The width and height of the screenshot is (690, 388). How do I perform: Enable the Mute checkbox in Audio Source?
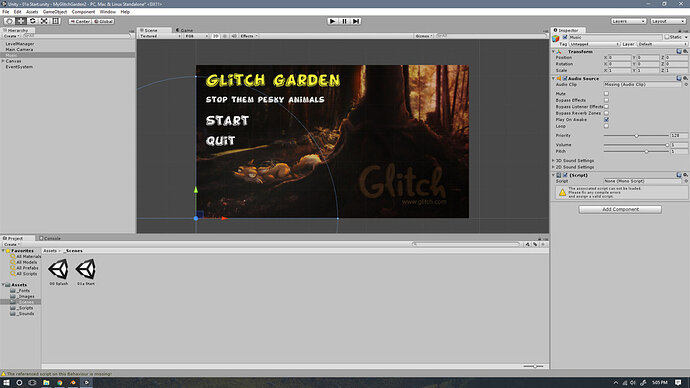pos(606,94)
